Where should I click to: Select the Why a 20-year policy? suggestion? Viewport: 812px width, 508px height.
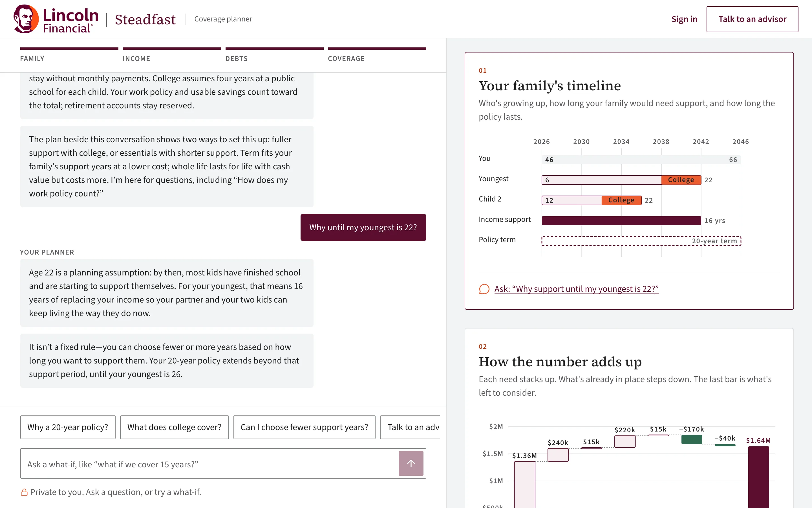tap(68, 427)
